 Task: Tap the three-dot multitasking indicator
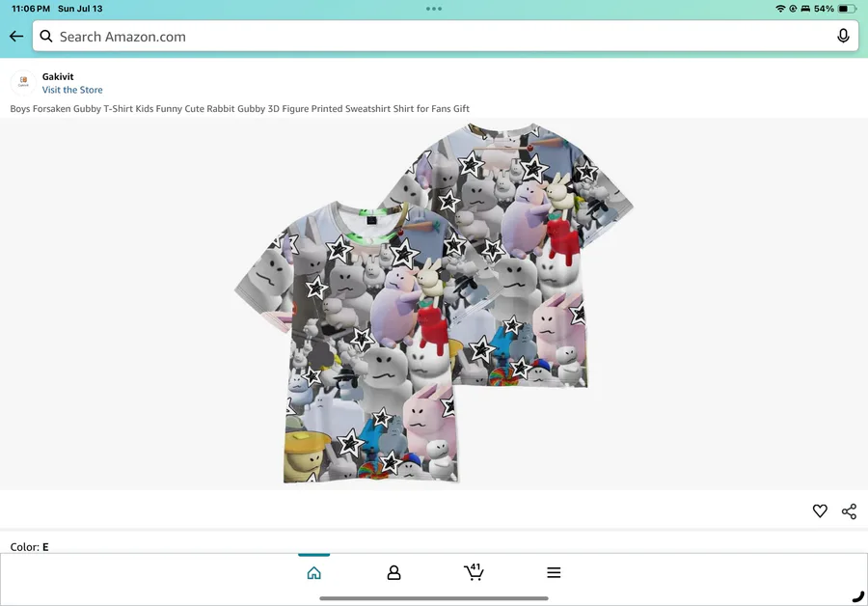click(x=434, y=9)
